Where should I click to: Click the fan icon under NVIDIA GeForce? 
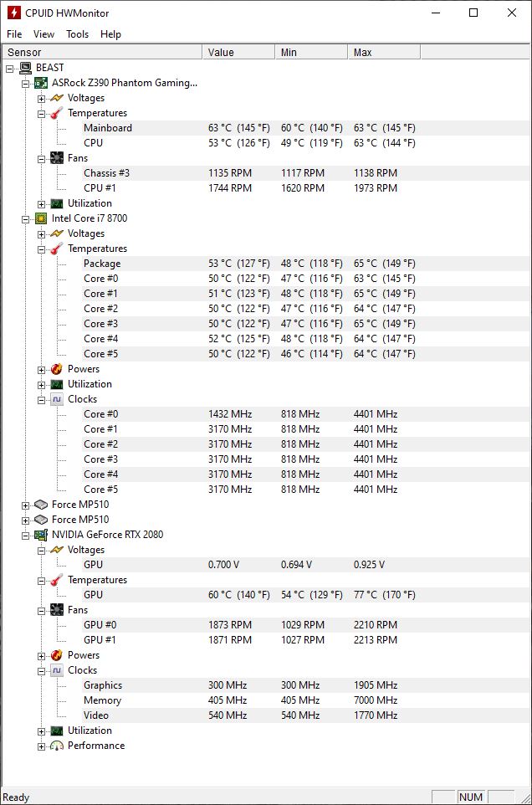pyautogui.click(x=57, y=610)
